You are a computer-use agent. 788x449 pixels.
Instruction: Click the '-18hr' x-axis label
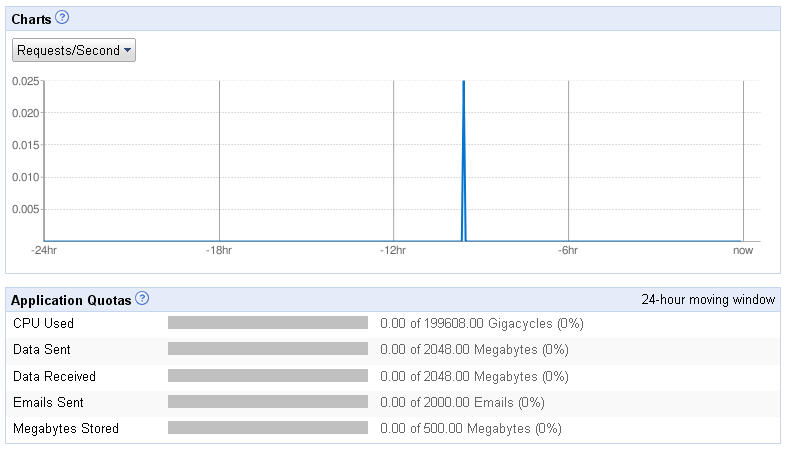[219, 250]
